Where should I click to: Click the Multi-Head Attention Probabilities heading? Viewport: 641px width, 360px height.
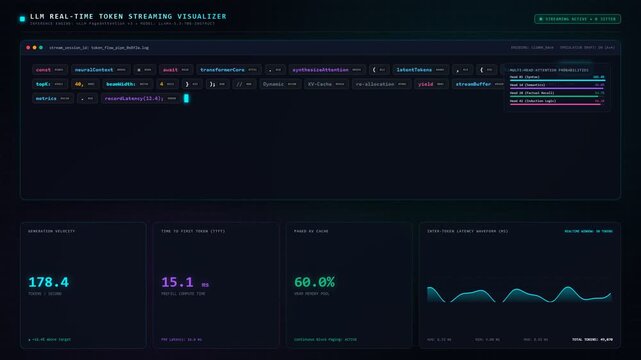[x=549, y=70]
